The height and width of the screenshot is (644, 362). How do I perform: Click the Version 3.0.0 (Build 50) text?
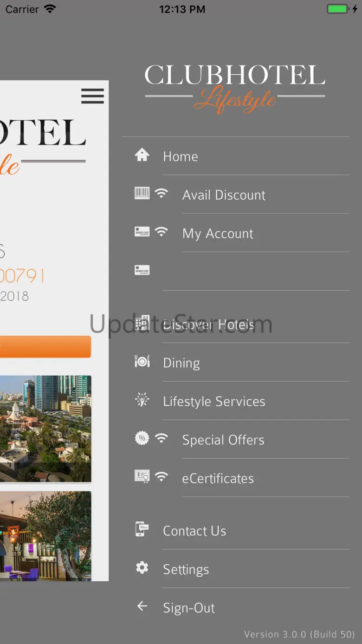(x=300, y=634)
